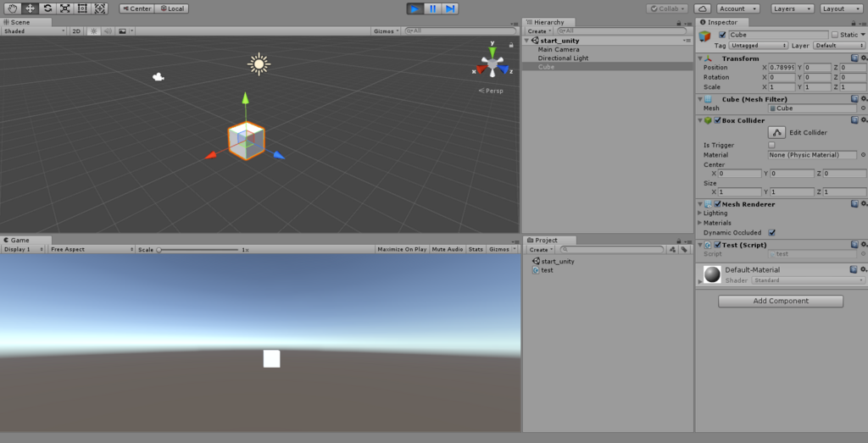Select the Move tool
Screen dimensions: 868x443
coord(30,8)
